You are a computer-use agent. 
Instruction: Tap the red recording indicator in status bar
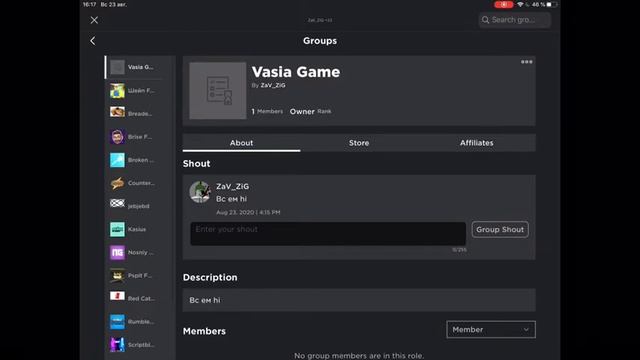pos(504,4)
